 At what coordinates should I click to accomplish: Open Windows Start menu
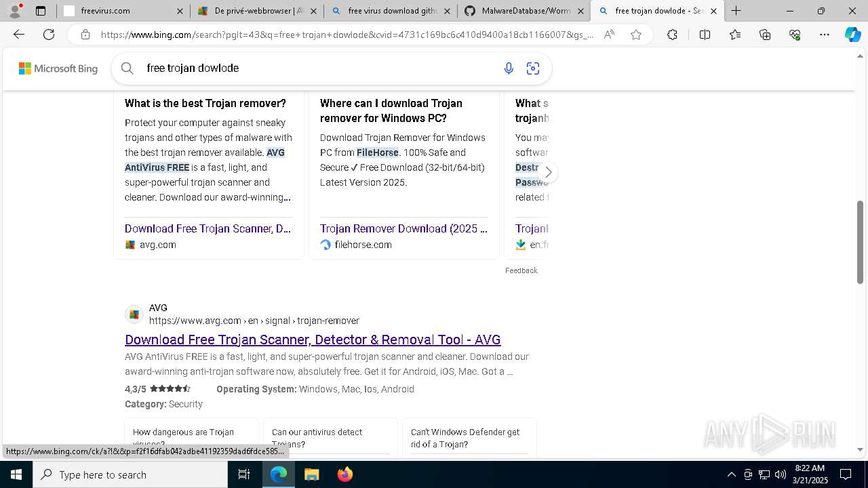click(16, 474)
